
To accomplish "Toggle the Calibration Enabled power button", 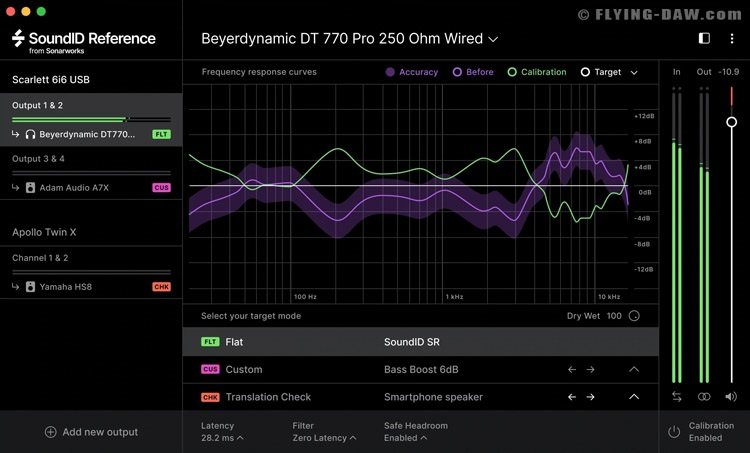I will click(x=674, y=432).
